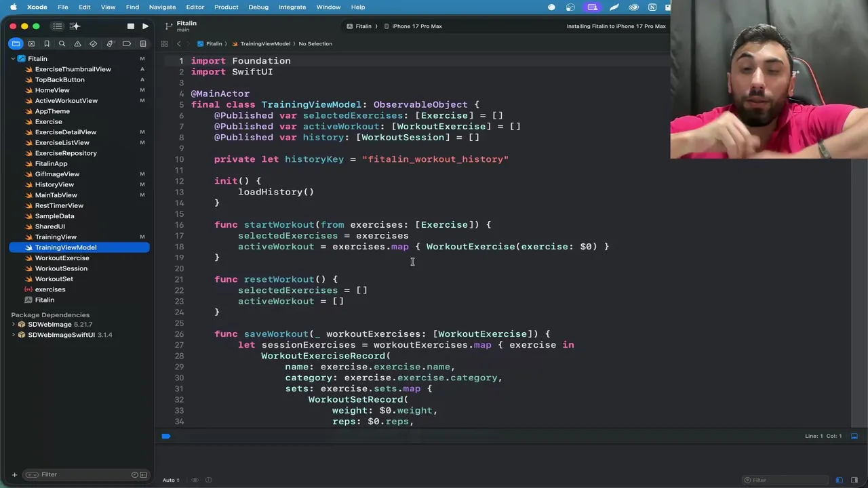The height and width of the screenshot is (488, 868).
Task: Select ExerciseThumbnailView file
Action: pos(73,69)
